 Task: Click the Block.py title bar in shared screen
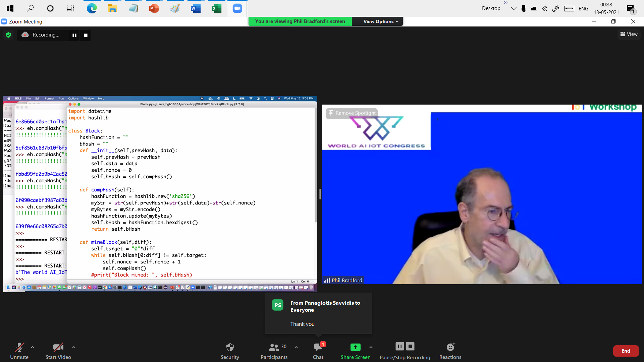192,104
